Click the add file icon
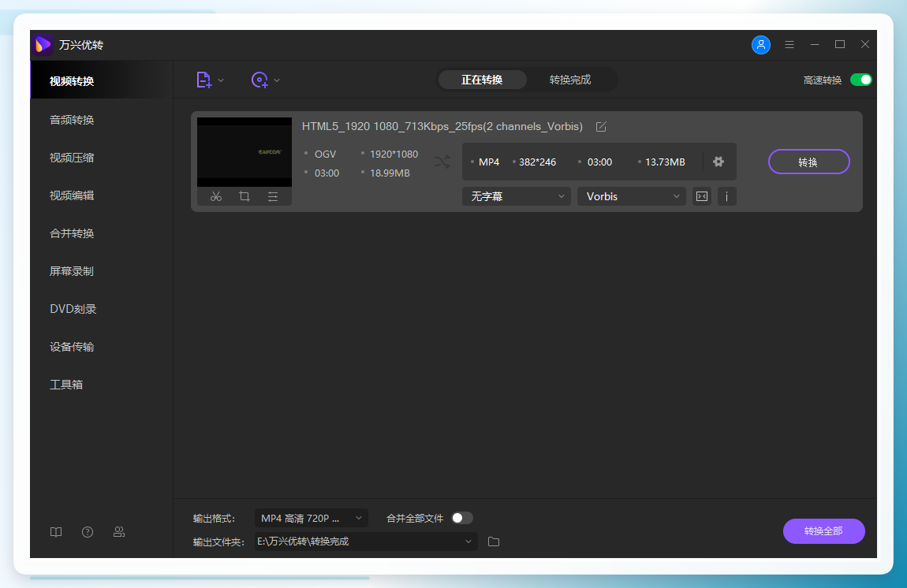The image size is (907, 588). click(203, 80)
